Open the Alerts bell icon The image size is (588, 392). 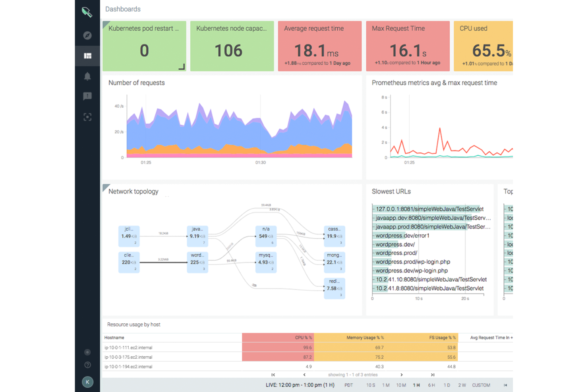pos(87,75)
